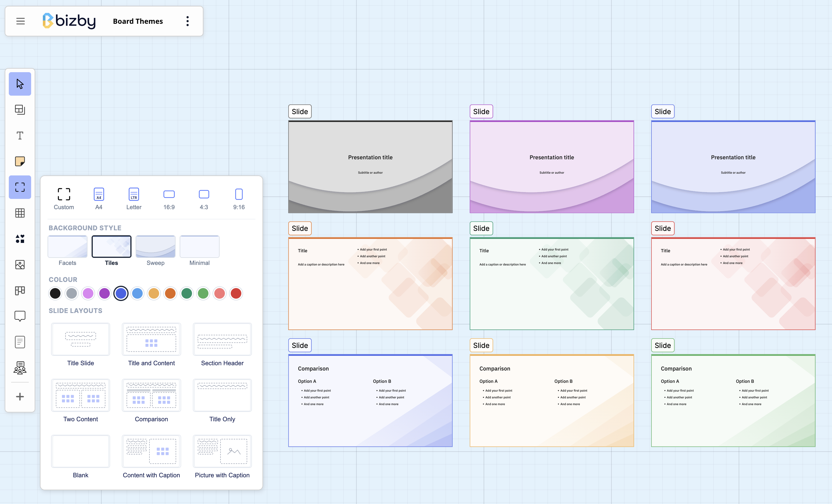Open the shapes tool
Viewport: 832px width, 504px height.
(x=20, y=239)
